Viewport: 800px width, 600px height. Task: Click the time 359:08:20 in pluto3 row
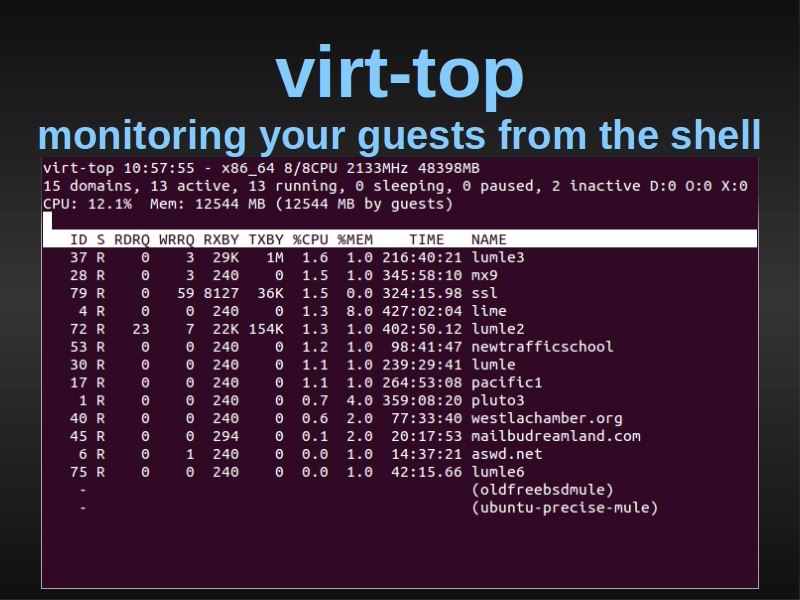tap(422, 401)
